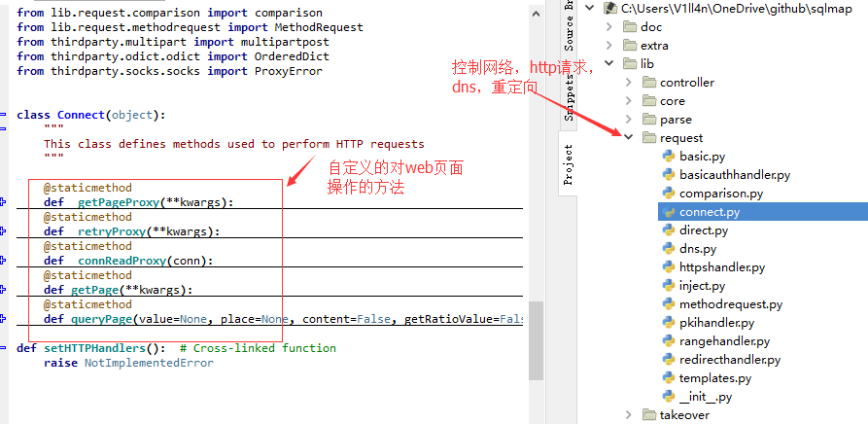868x424 pixels.
Task: Click 'getPageProxy' in the code
Action: click(x=119, y=202)
